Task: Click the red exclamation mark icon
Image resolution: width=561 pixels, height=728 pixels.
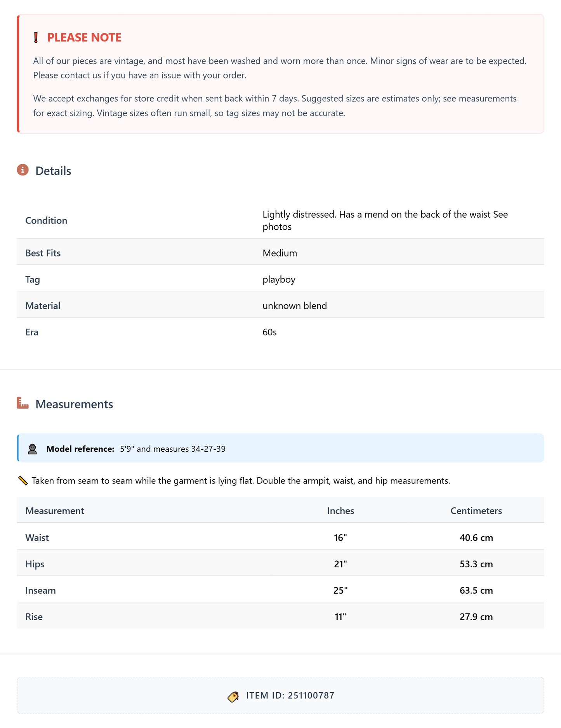Action: coord(36,38)
